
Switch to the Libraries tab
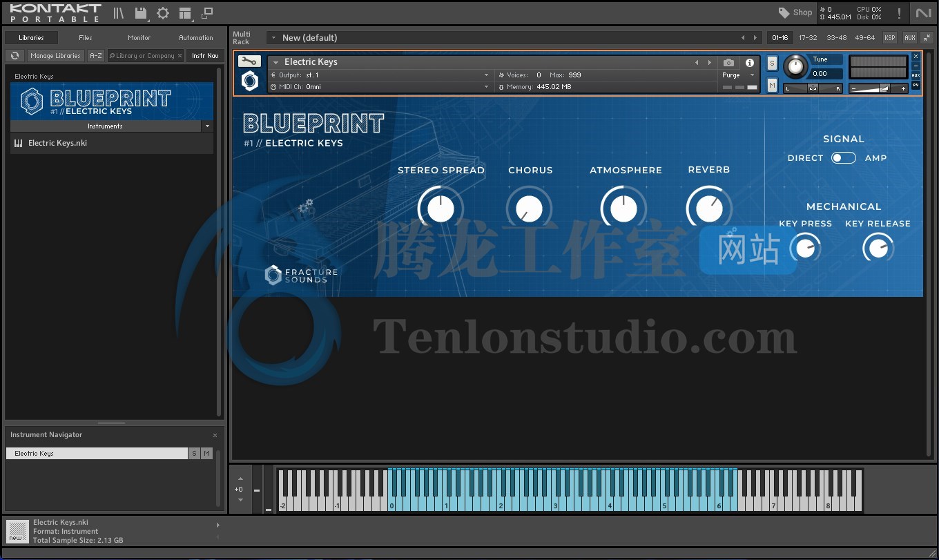tap(31, 38)
